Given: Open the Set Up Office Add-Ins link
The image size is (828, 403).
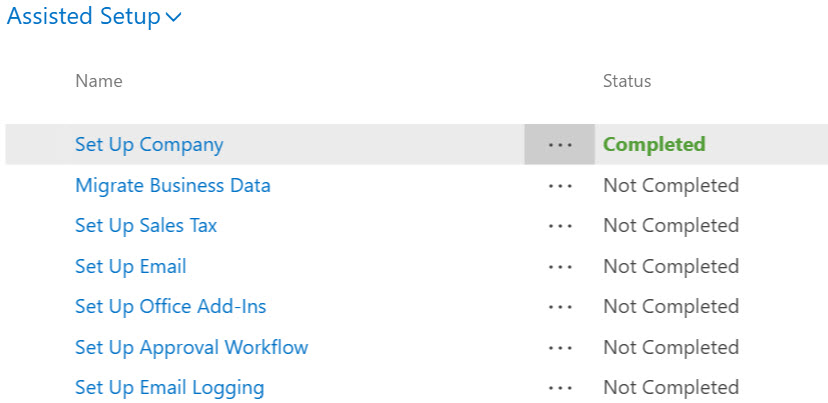Looking at the screenshot, I should click(170, 306).
